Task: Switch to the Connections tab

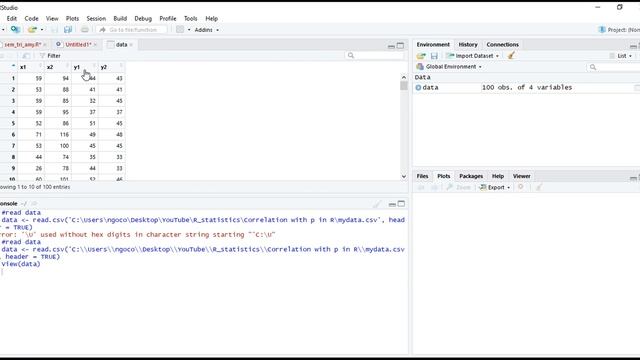Action: pyautogui.click(x=502, y=44)
